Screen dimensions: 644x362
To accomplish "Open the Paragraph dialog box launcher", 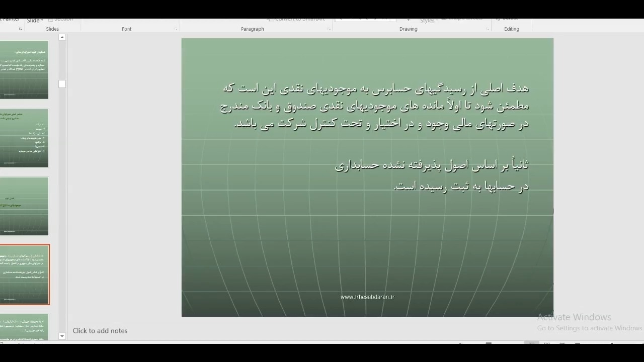I will 329,29.
